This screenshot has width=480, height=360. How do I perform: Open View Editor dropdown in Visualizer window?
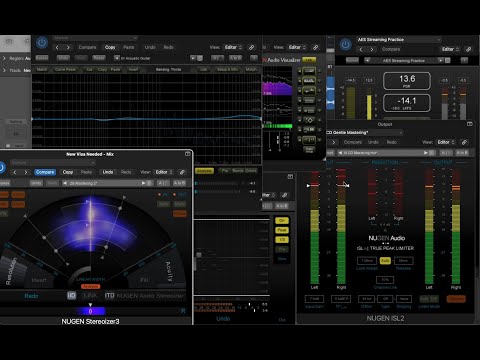[297, 47]
